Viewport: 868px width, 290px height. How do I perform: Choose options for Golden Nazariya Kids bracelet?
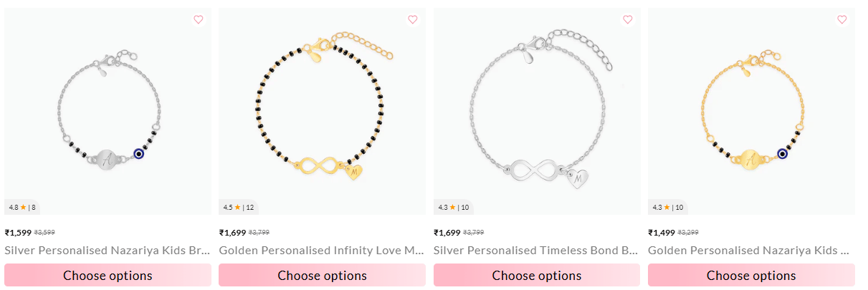751,276
